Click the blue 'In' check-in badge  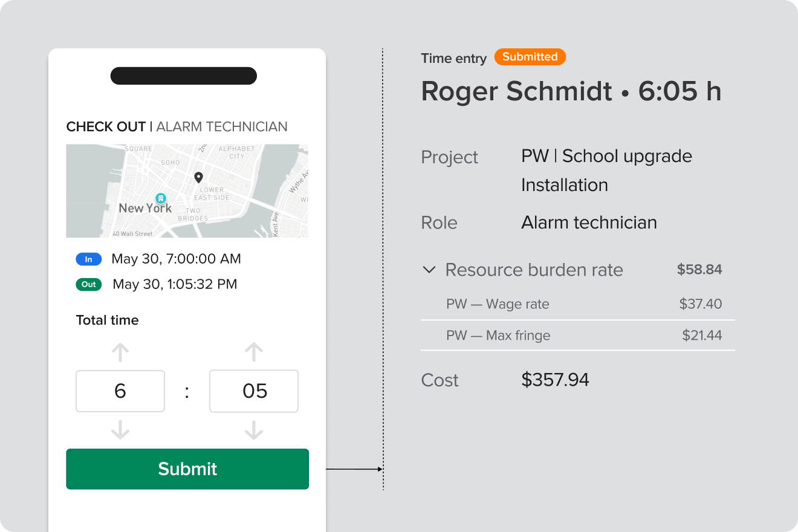[88, 259]
